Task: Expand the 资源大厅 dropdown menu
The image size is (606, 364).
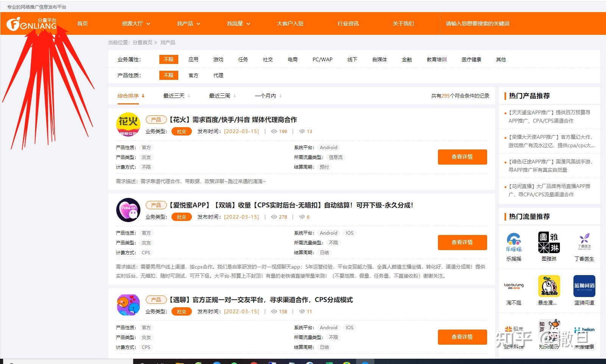Action: pyautogui.click(x=136, y=23)
